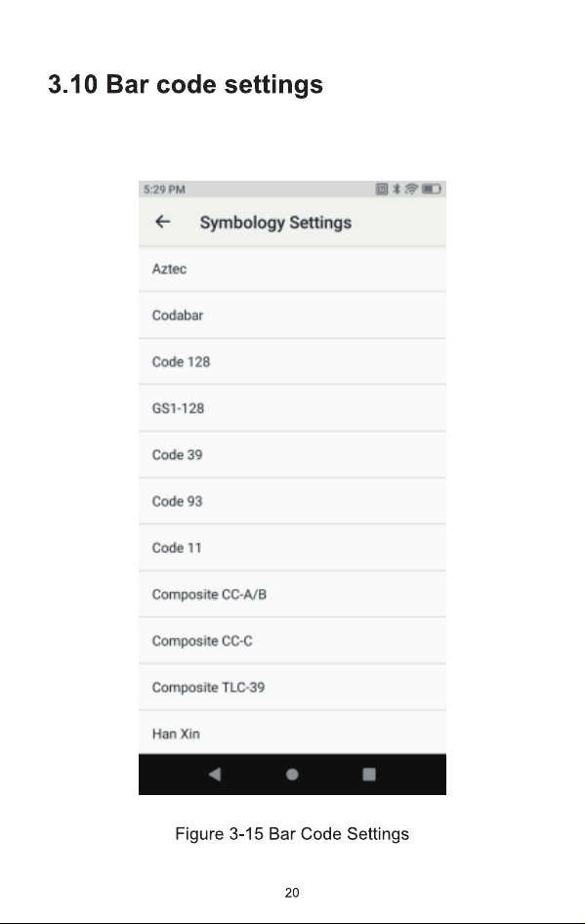Viewport: 585px width, 924px height.
Task: Select the GS1-128 entry
Action: coord(292,408)
